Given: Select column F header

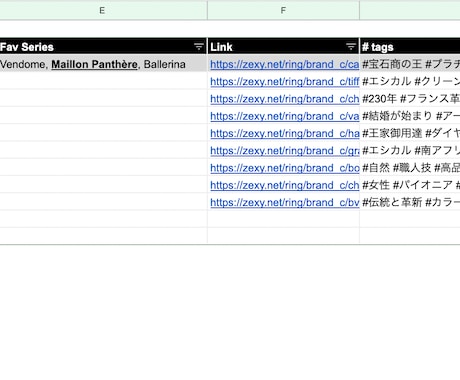Looking at the screenshot, I should click(x=283, y=10).
